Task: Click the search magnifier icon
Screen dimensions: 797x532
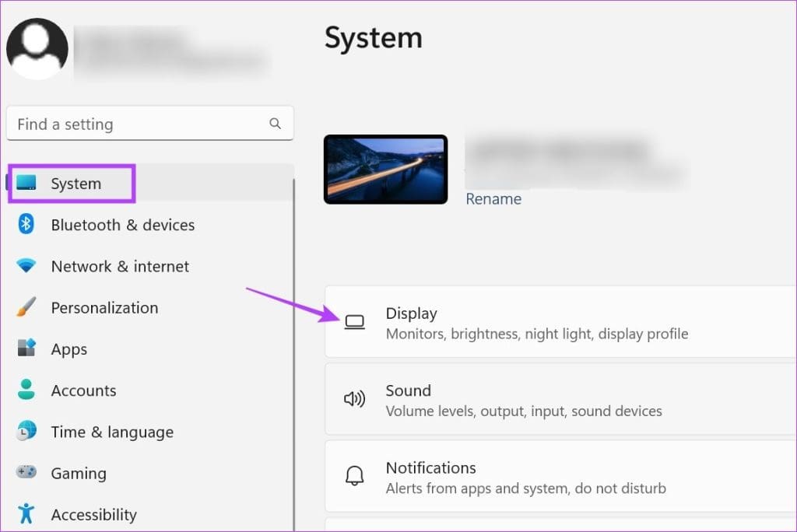Action: (275, 123)
